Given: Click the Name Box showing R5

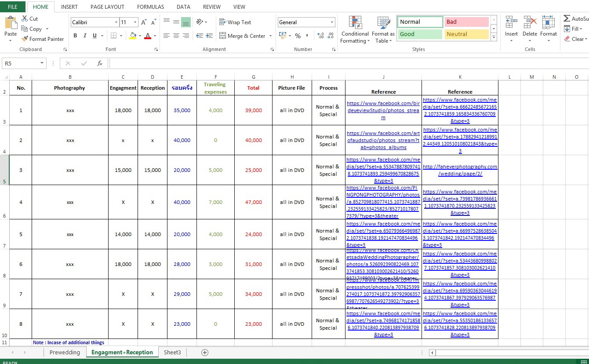Looking at the screenshot, I should click(x=24, y=63).
